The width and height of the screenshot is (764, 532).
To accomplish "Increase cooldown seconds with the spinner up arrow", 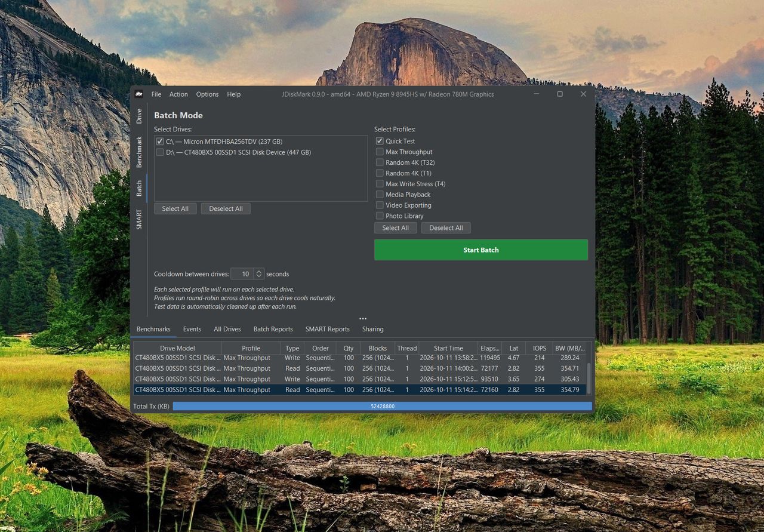I will (x=259, y=272).
